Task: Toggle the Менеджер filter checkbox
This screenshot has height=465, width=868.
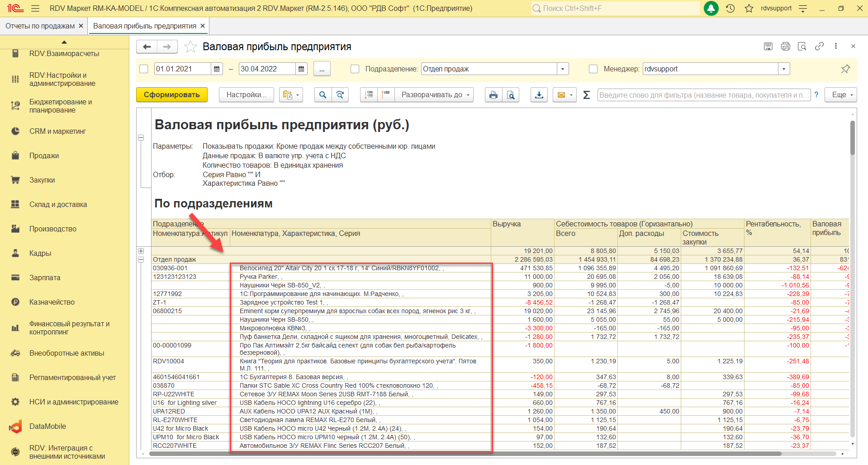Action: point(593,69)
